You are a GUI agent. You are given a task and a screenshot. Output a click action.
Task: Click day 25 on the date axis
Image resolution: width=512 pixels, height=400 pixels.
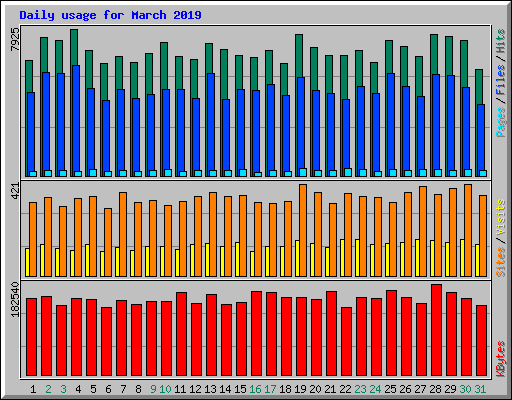(390, 389)
